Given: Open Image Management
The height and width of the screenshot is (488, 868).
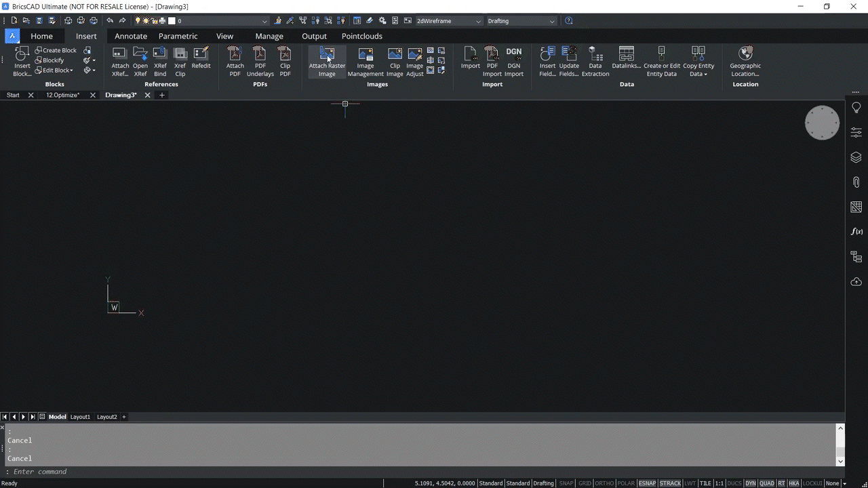Looking at the screenshot, I should pyautogui.click(x=366, y=61).
